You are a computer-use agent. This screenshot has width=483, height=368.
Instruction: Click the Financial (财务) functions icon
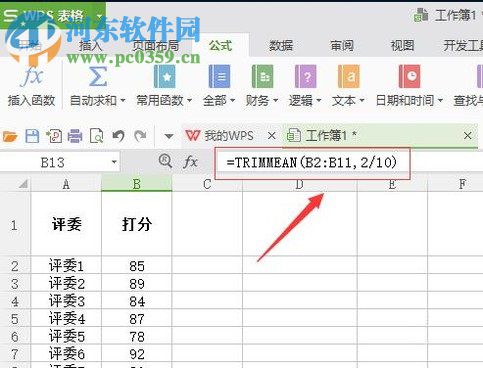point(262,77)
